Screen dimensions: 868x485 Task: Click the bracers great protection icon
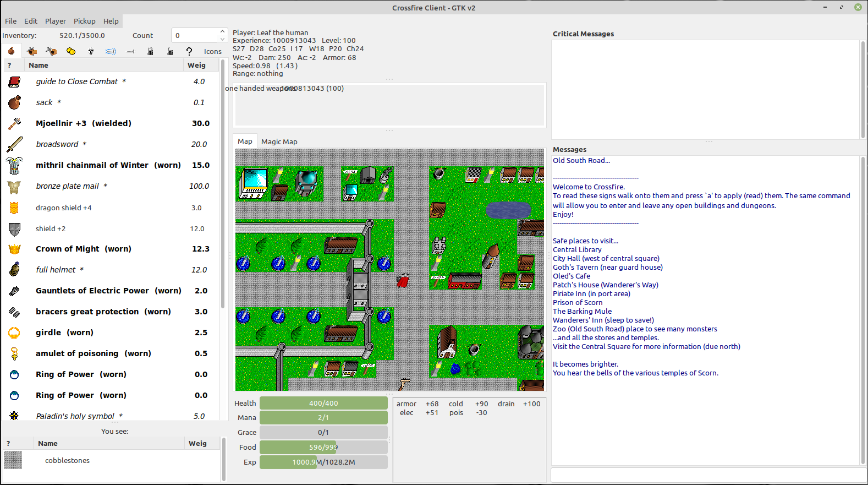click(14, 312)
